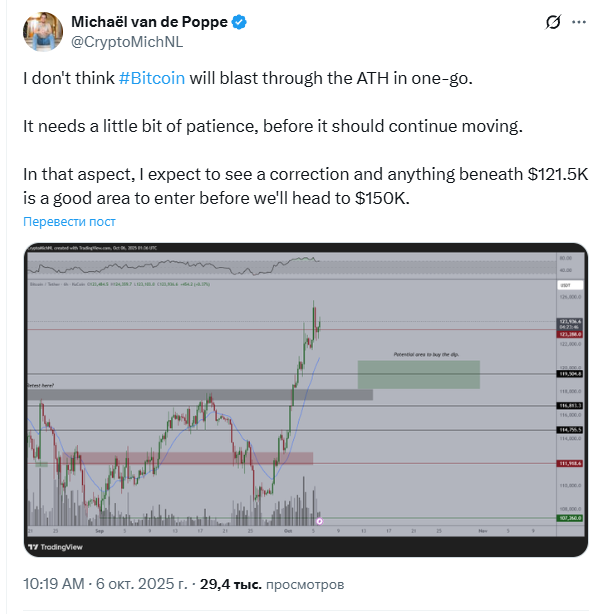Screen dimensions: 605x614
Task: Click the green 107,260.0 price label
Action: tap(570, 518)
